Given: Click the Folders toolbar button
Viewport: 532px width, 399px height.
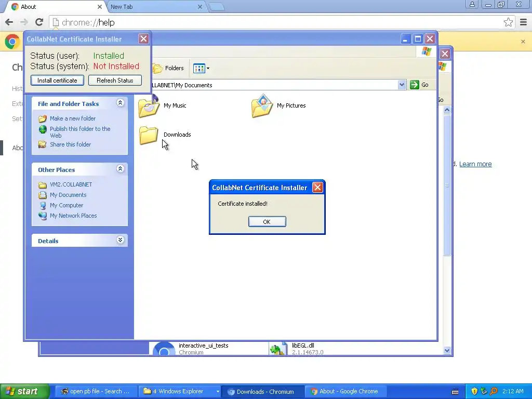Looking at the screenshot, I should 168,68.
